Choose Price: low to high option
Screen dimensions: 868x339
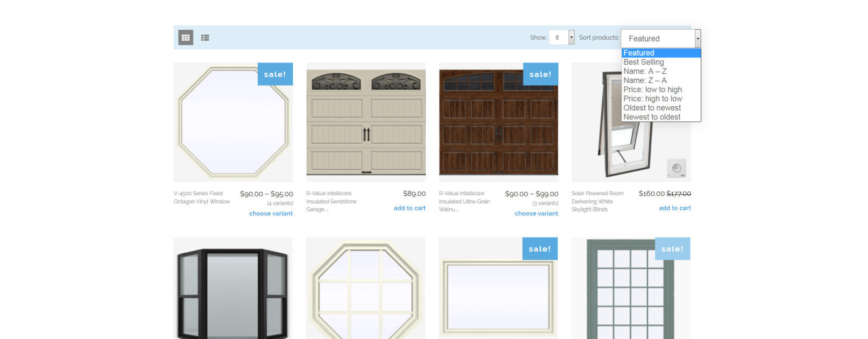(652, 90)
